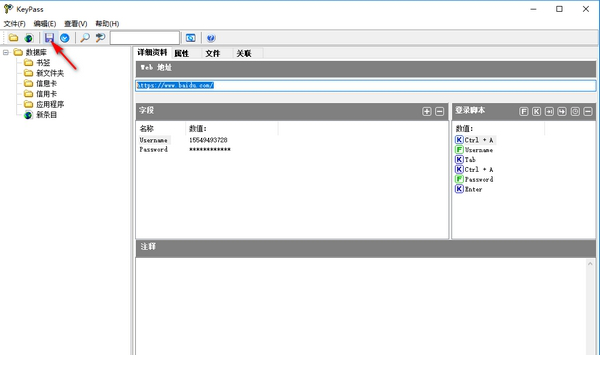Collapse the 数据库 root tree node
The width and height of the screenshot is (600, 369).
[6, 52]
